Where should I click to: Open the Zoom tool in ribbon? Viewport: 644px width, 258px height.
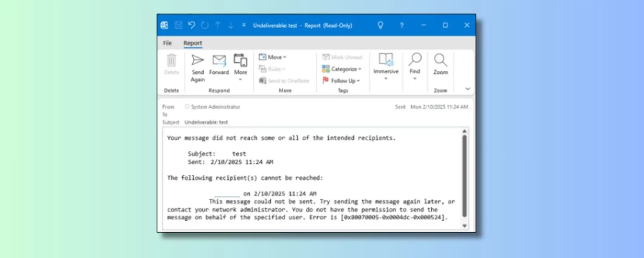[x=440, y=61]
